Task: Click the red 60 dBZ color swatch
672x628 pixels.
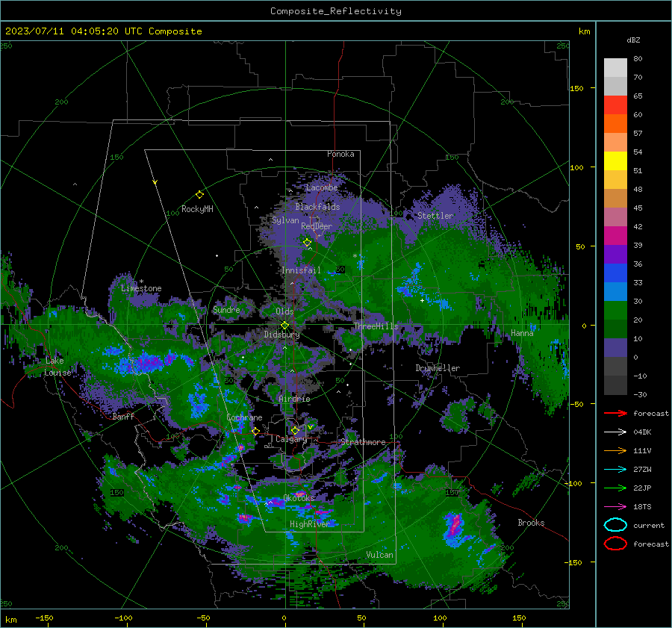Action: [615, 105]
